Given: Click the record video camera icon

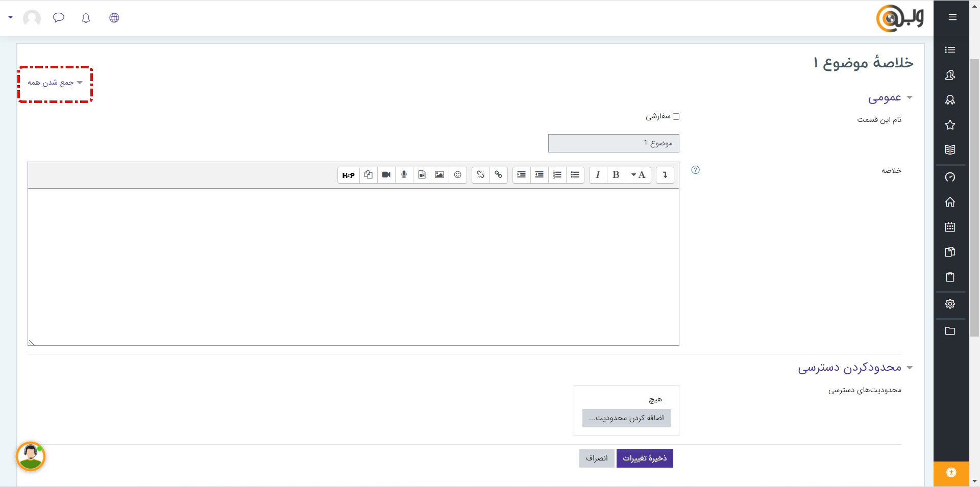Looking at the screenshot, I should [x=386, y=175].
